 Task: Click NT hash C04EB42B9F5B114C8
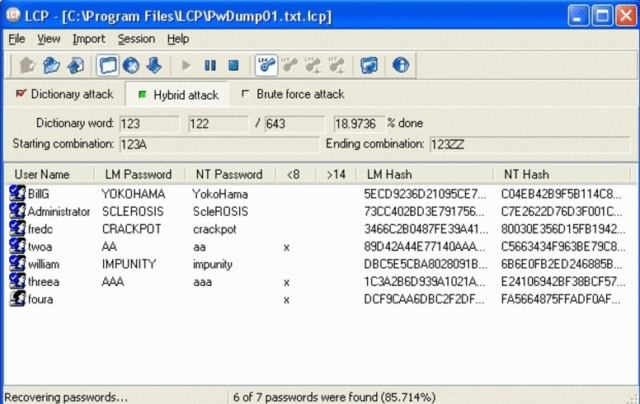pyautogui.click(x=561, y=194)
